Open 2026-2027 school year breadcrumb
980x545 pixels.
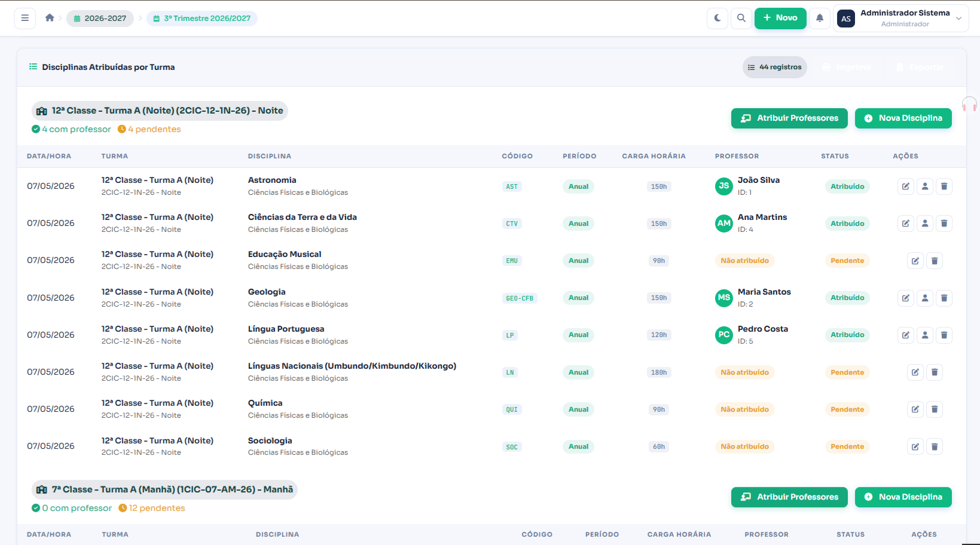[x=100, y=19]
